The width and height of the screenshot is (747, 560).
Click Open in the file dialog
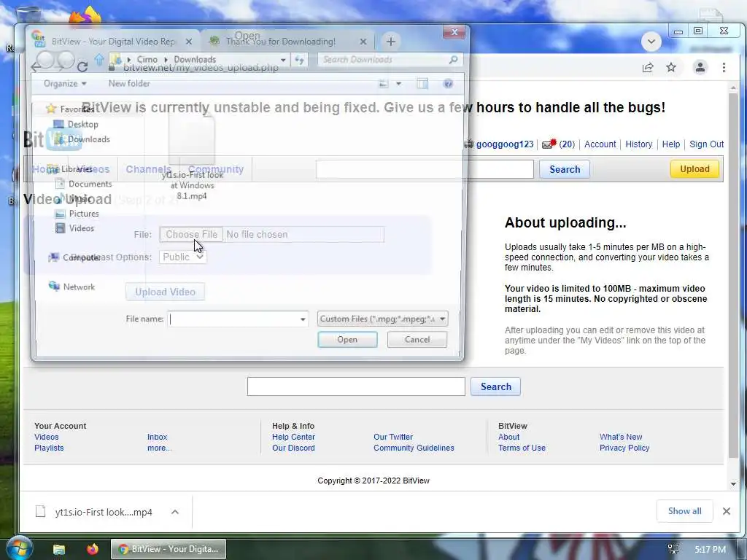347,340
